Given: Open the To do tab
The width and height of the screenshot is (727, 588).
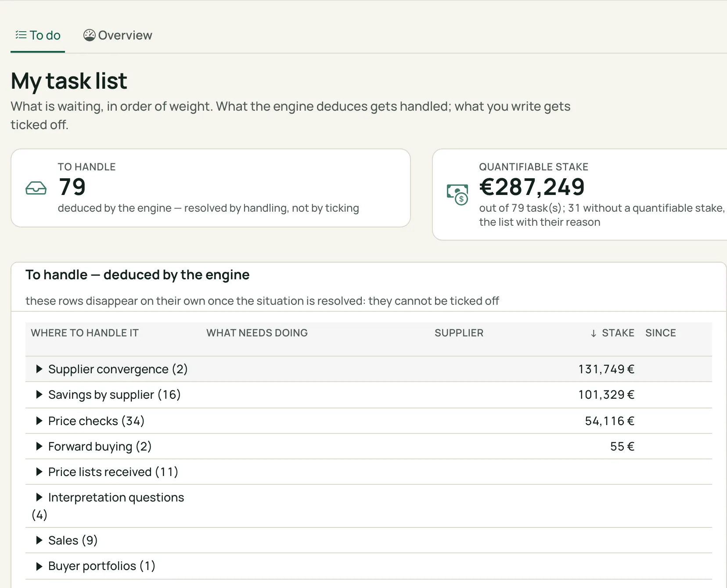Looking at the screenshot, I should coord(38,35).
